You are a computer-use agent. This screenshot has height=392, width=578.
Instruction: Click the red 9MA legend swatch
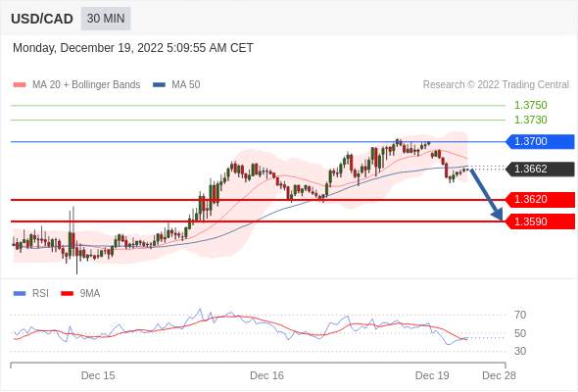67,294
